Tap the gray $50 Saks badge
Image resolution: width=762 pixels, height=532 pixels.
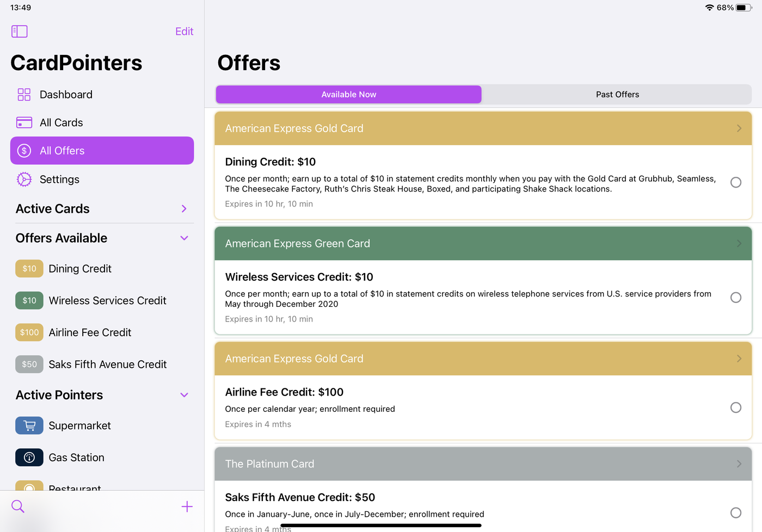click(29, 364)
